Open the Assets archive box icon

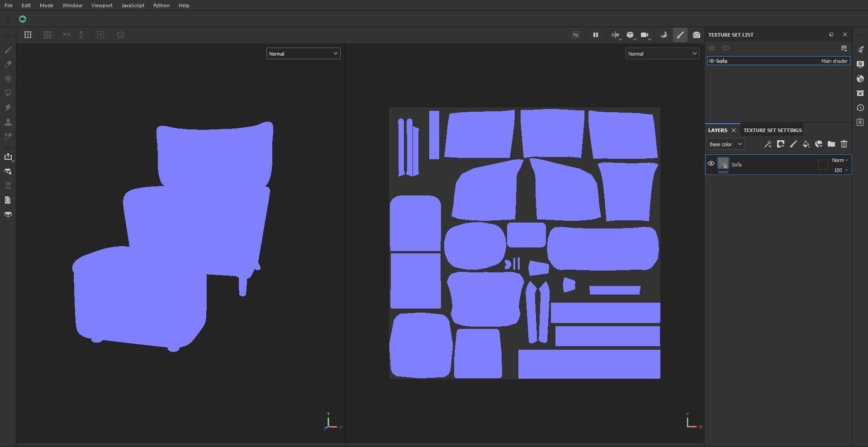pos(860,93)
